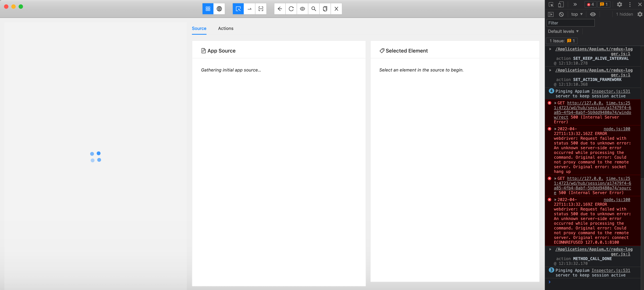This screenshot has height=290, width=644.
Task: Click the console prompt input line
Action: coord(595,282)
